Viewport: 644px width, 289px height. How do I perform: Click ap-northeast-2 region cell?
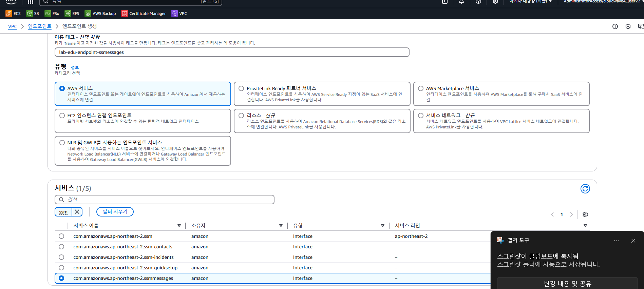tap(411, 236)
